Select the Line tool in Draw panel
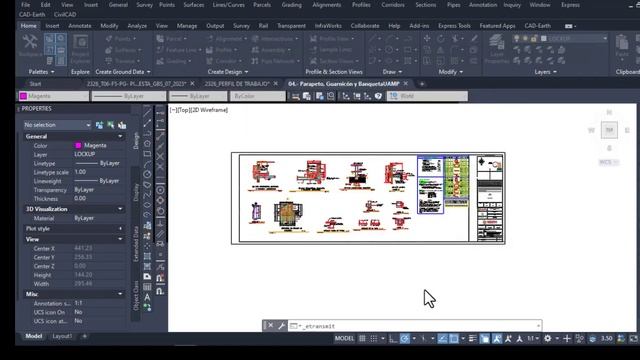The image size is (640, 360). pos(373,39)
